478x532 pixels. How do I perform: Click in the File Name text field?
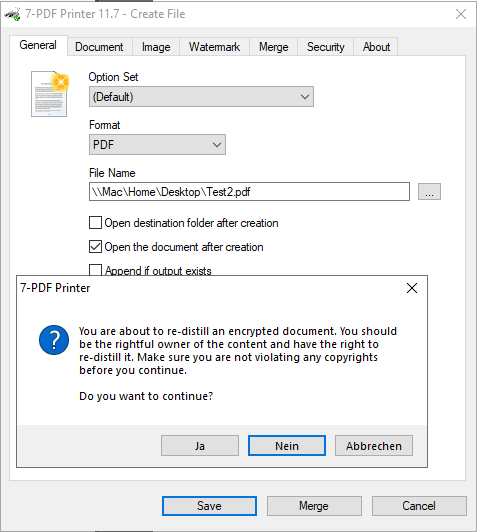coord(249,192)
